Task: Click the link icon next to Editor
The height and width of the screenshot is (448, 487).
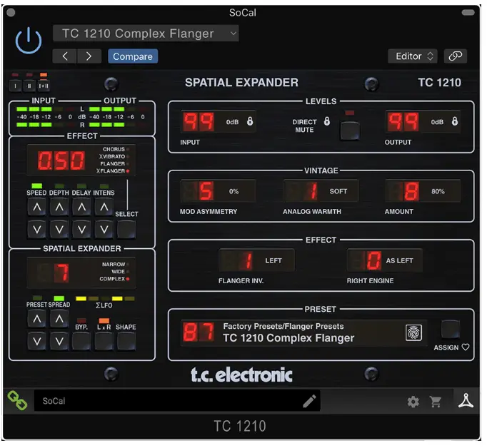Action: [x=455, y=56]
